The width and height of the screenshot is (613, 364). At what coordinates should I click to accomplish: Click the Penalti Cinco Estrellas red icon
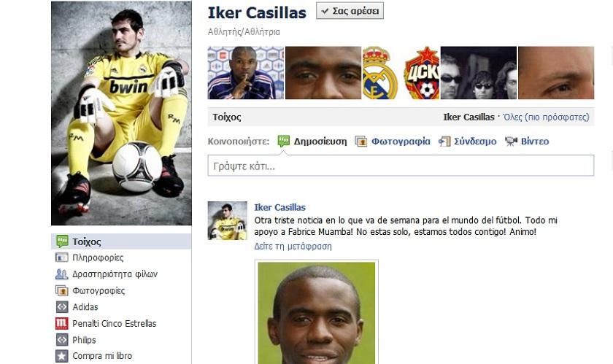point(62,323)
